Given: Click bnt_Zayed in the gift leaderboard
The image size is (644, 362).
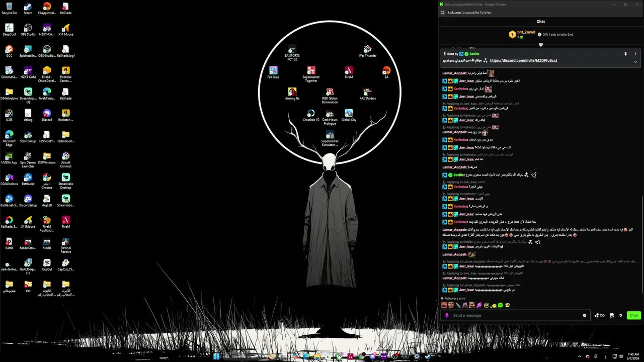Looking at the screenshot, I should [526, 32].
